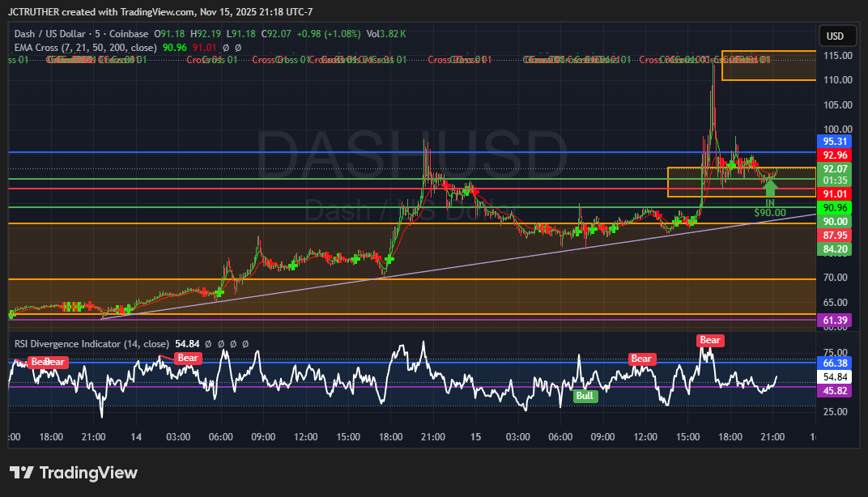Open the RSI Divergence Indicator legend name
This screenshot has height=497, width=868.
(91, 344)
